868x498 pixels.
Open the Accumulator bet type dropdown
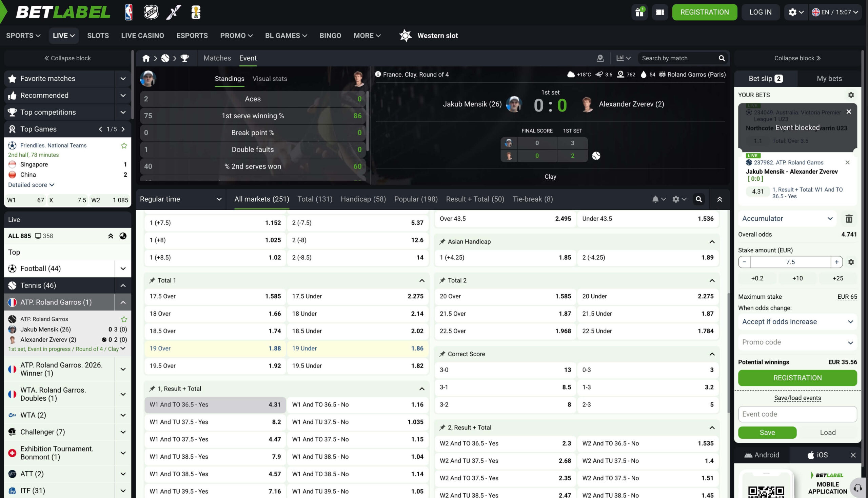coord(787,219)
